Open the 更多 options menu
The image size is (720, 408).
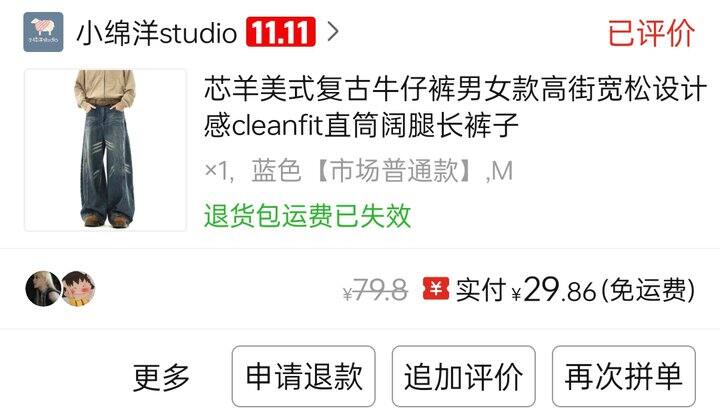click(161, 377)
